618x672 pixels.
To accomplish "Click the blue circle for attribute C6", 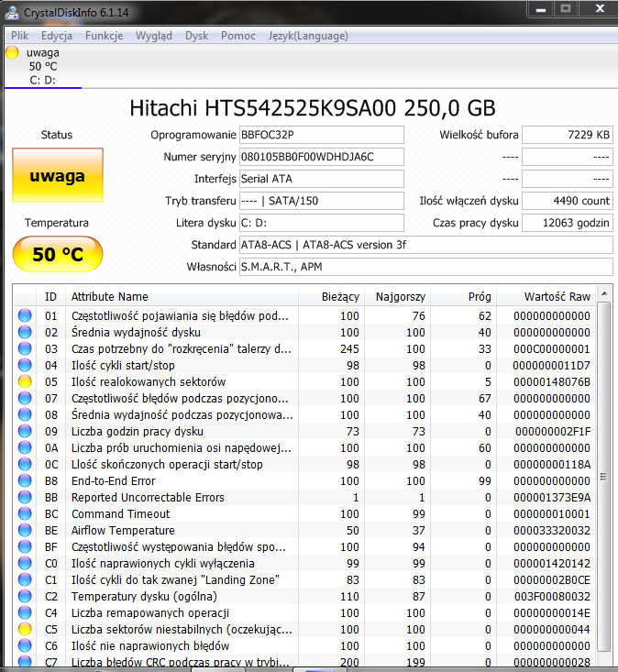I will pos(25,645).
